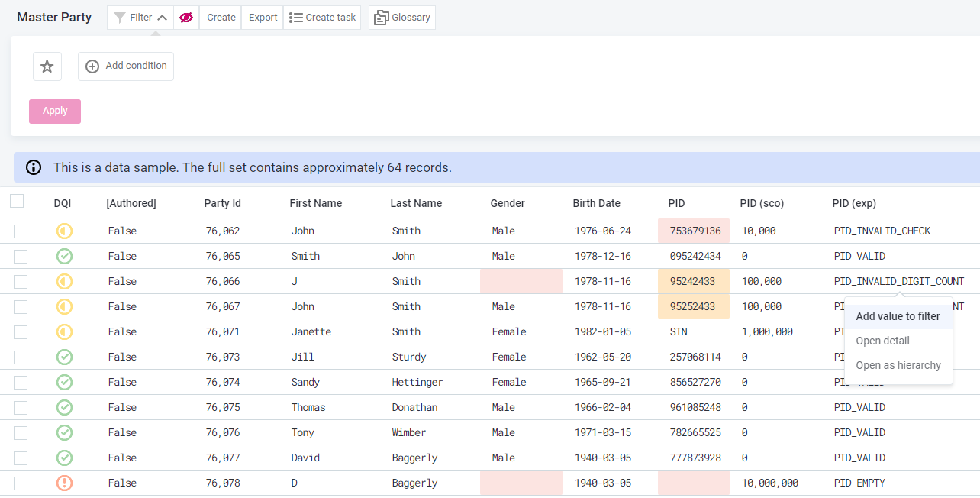This screenshot has height=498, width=980.
Task: Click the green DQI check icon for party 76,065
Action: tap(64, 256)
